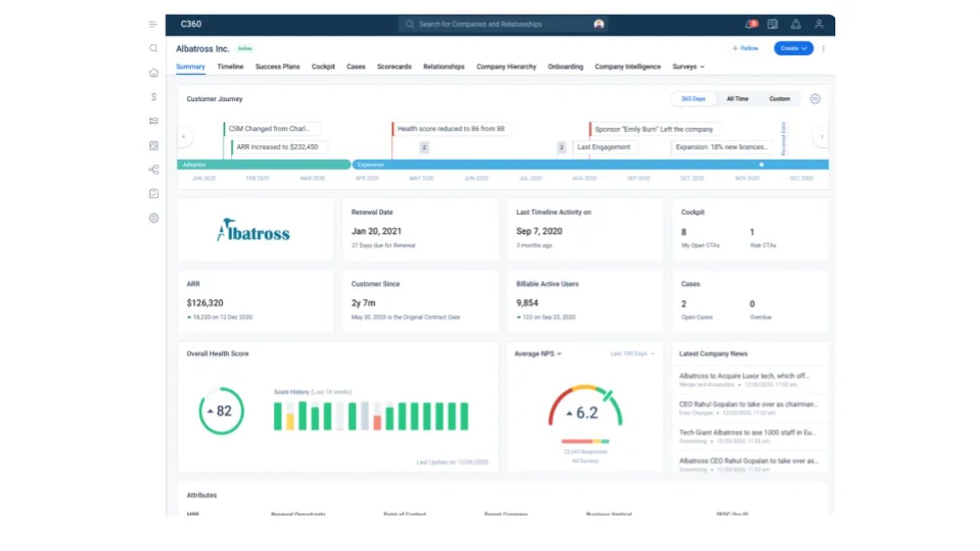Image resolution: width=980 pixels, height=551 pixels.
Task: Select the 365 Days range option
Action: (x=693, y=99)
